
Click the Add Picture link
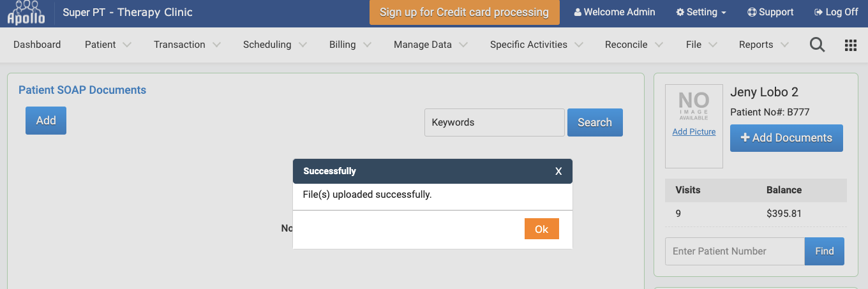(x=694, y=131)
